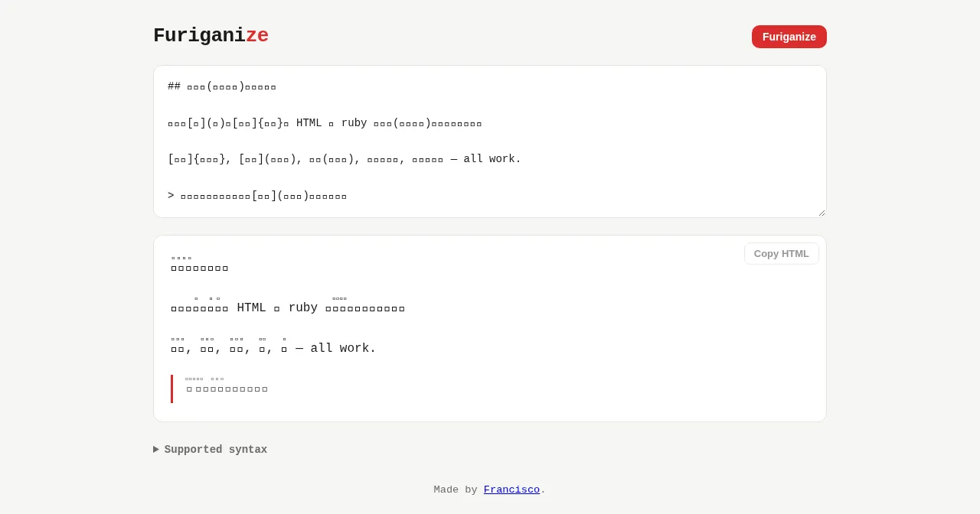Click inside the markdown input textarea
Image resolution: width=980 pixels, height=514 pixels.
click(490, 142)
